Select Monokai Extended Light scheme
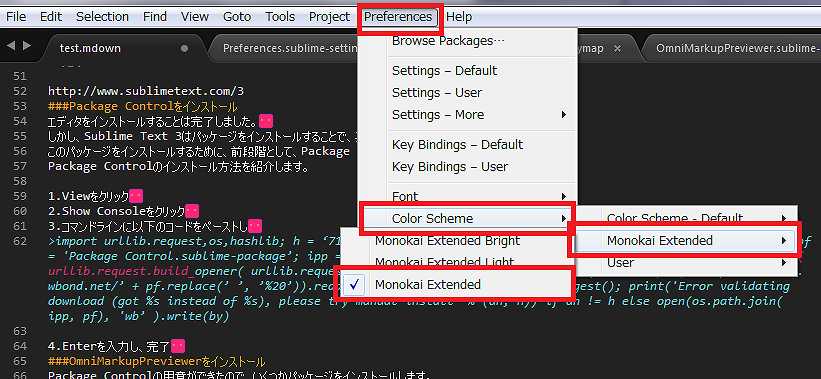821x379 pixels. coord(456,261)
